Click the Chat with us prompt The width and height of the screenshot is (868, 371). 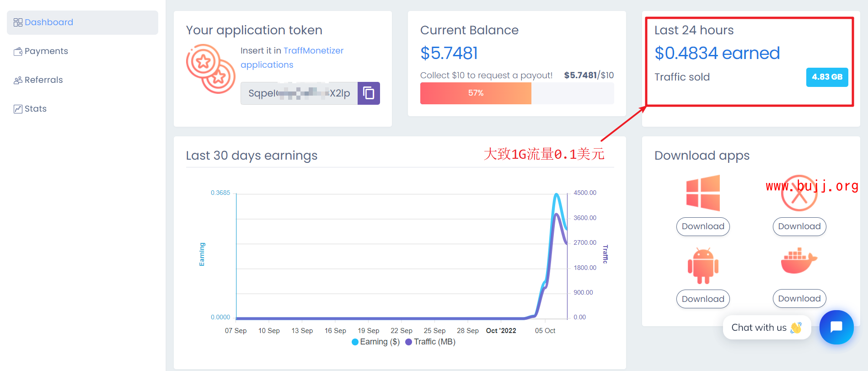click(767, 328)
